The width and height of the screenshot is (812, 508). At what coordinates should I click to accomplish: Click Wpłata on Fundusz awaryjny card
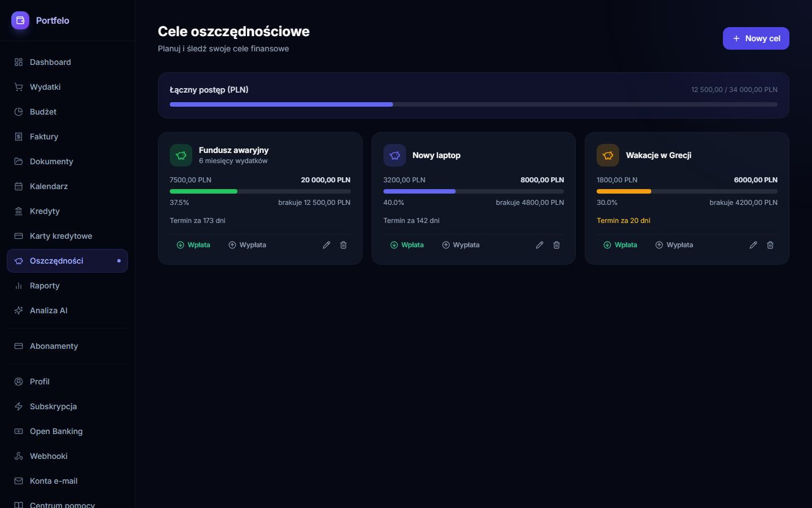(x=193, y=245)
